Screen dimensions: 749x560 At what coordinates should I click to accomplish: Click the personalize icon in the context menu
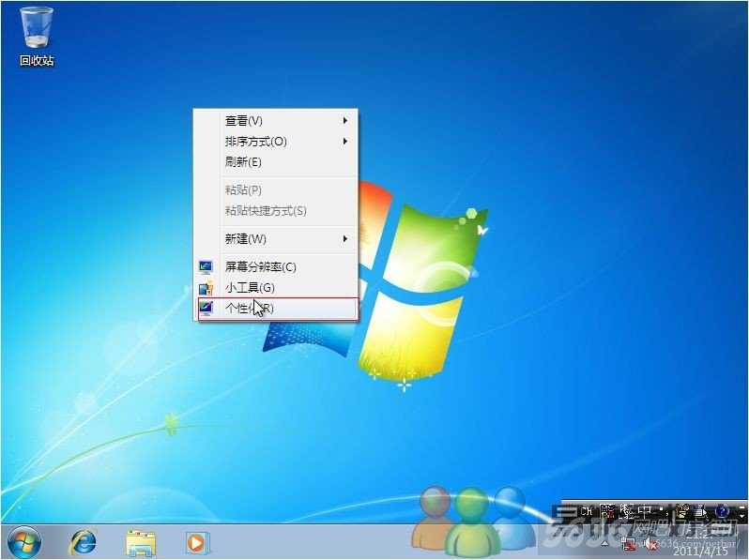click(x=206, y=308)
